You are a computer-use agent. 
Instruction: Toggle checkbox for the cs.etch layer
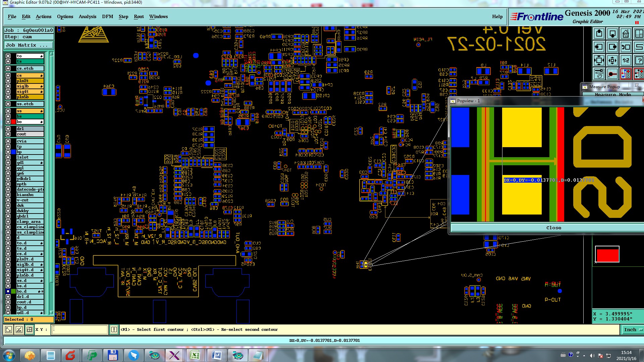[8, 68]
